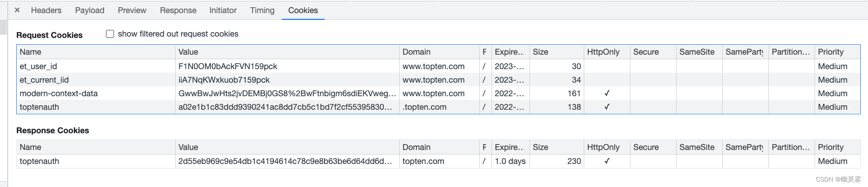The image size is (868, 187).
Task: Select the toptenauth response cookie row
Action: pos(439,161)
